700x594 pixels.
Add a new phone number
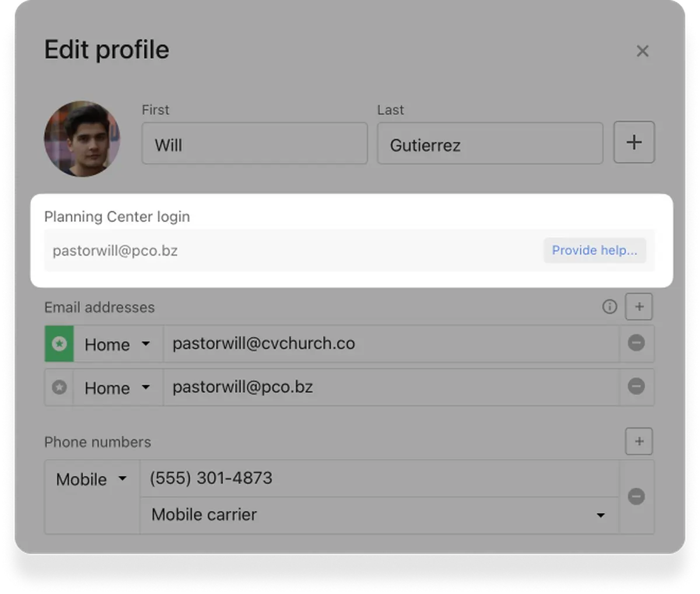tap(639, 441)
